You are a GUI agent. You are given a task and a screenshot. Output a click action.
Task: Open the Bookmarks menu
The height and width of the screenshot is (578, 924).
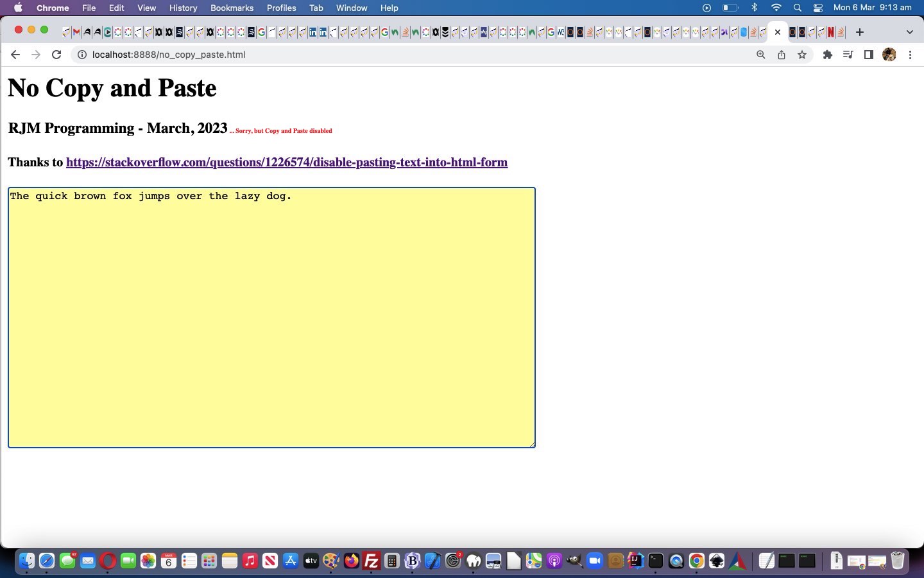(x=232, y=8)
